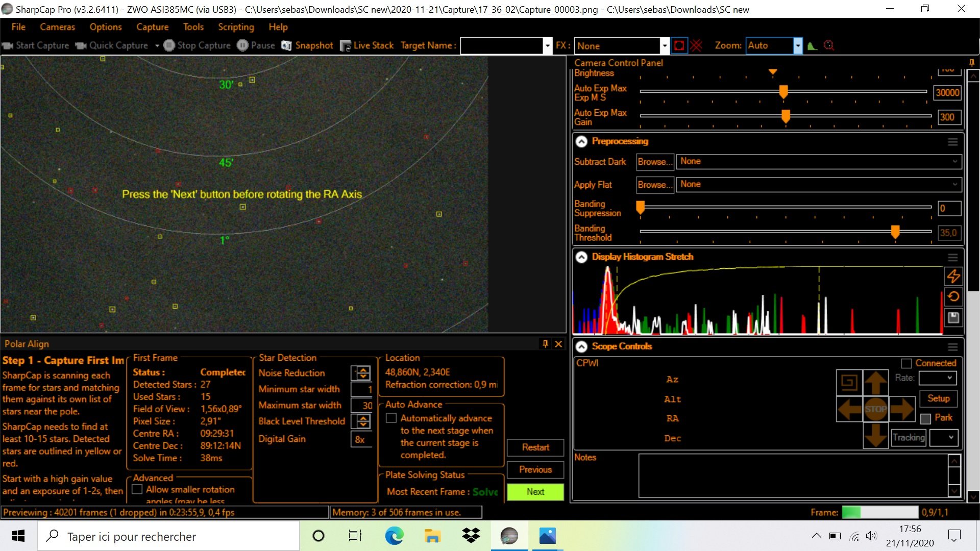Click the Notes text field
Viewport: 980px width, 551px height.
click(794, 476)
